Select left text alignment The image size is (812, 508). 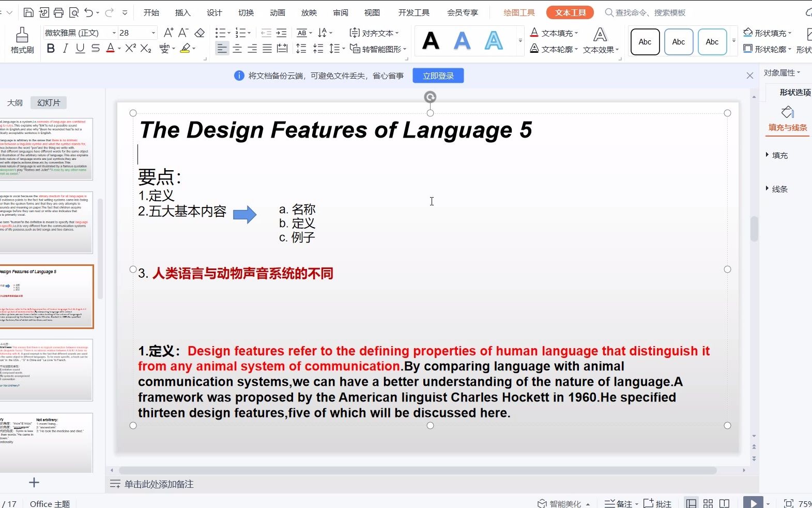click(x=222, y=49)
